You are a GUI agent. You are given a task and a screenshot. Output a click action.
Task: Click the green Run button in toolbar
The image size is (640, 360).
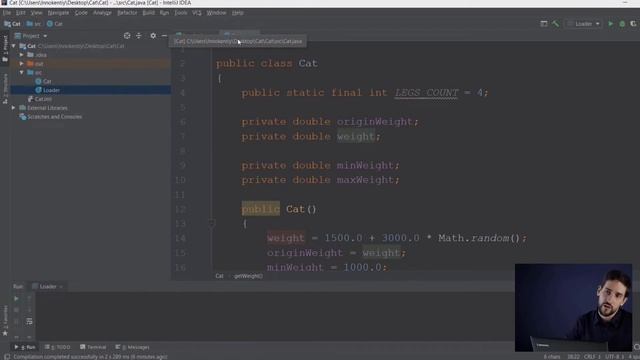click(611, 24)
